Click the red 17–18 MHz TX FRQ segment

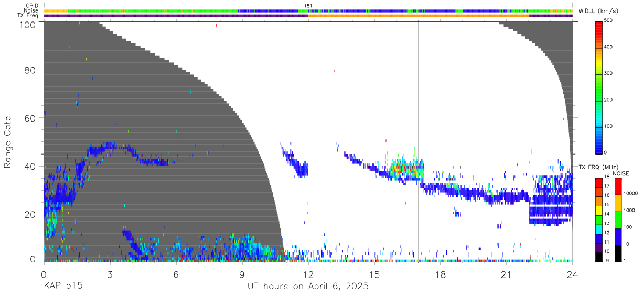click(599, 182)
